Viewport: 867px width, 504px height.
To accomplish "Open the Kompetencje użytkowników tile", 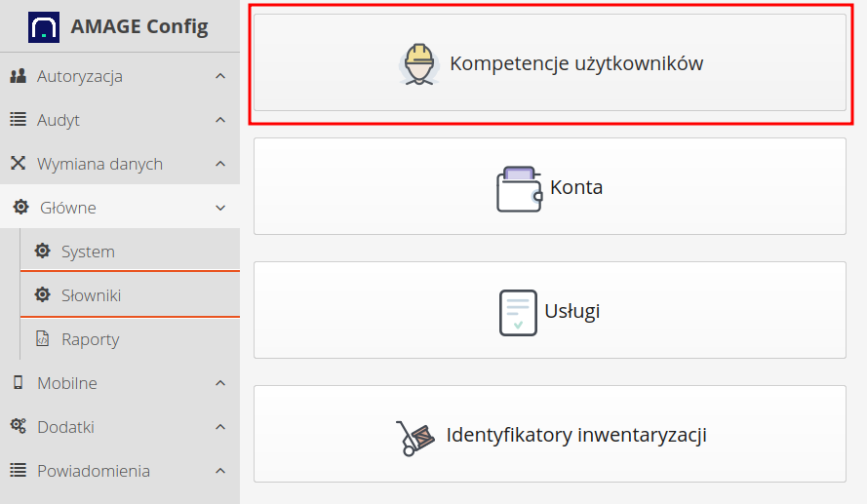I will click(550, 63).
